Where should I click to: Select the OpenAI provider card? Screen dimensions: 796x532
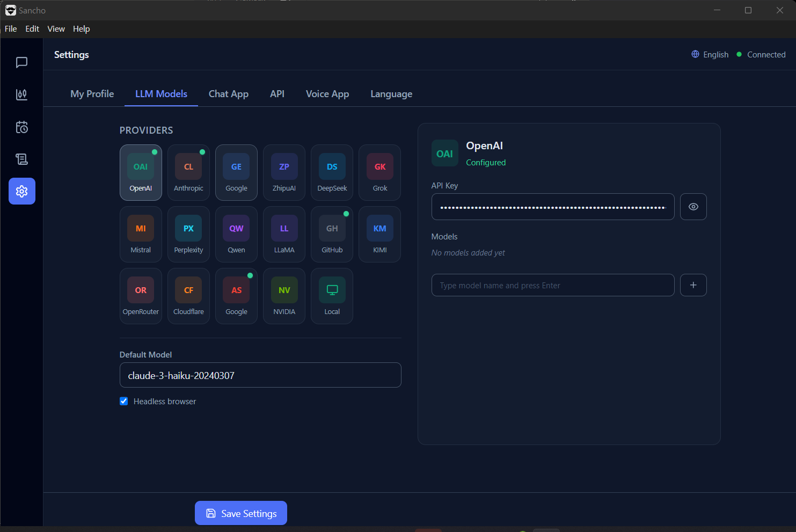point(141,172)
